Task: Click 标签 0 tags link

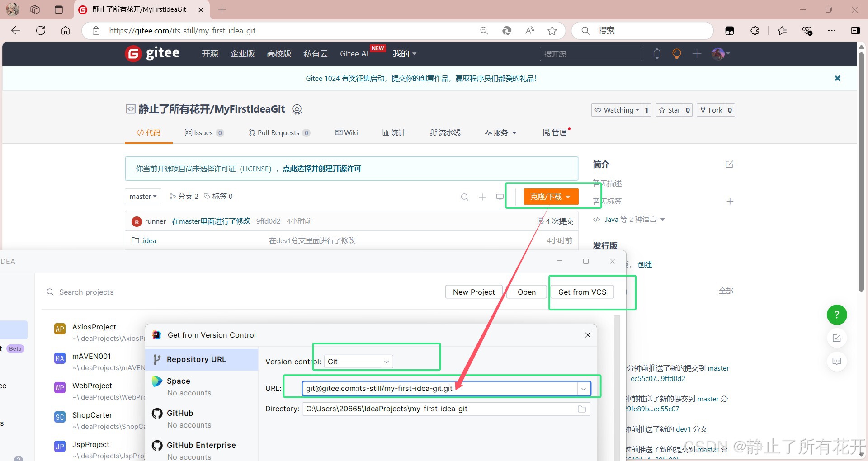Action: [x=218, y=196]
